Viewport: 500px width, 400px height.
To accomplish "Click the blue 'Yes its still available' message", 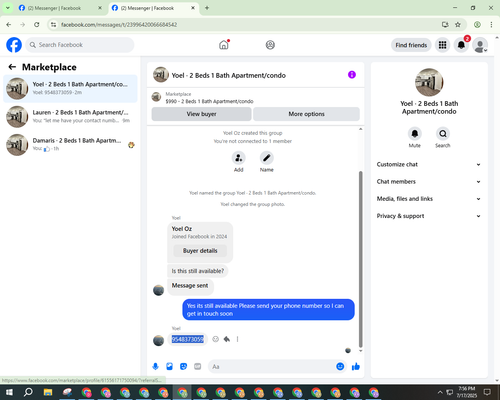I will (268, 310).
